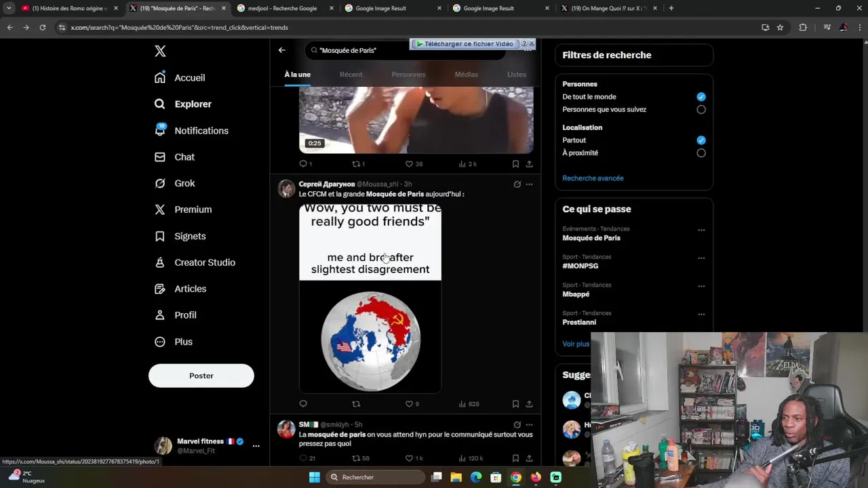Open options for Mbappé trend
Screen dimensions: 868x488
pos(701,287)
